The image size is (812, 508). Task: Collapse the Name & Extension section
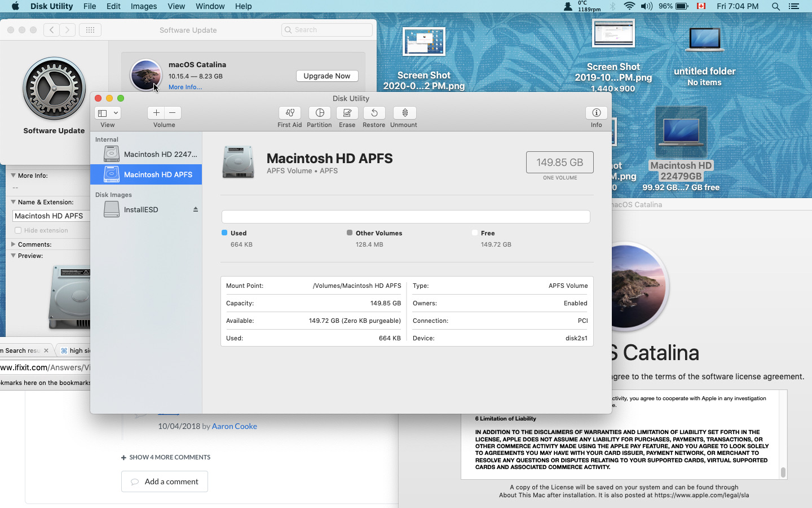14,202
